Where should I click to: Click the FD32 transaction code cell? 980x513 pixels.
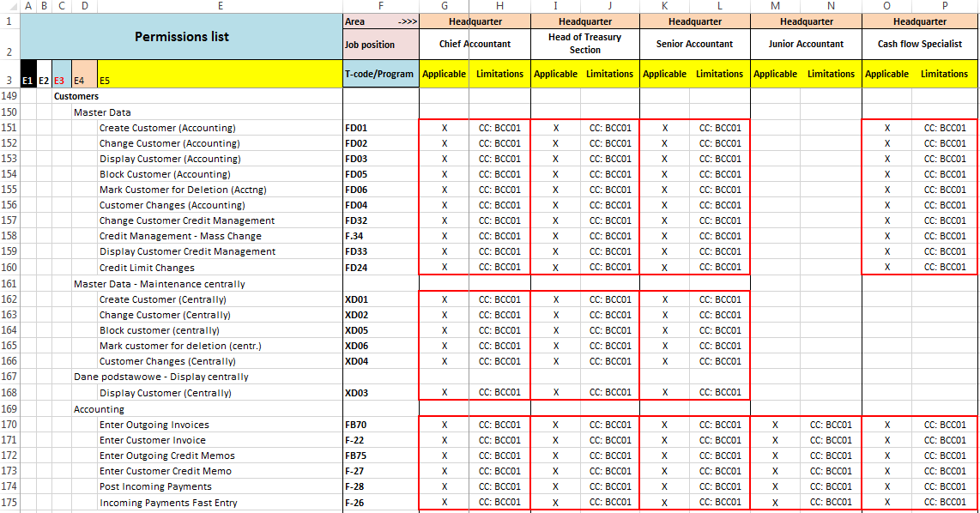point(355,220)
